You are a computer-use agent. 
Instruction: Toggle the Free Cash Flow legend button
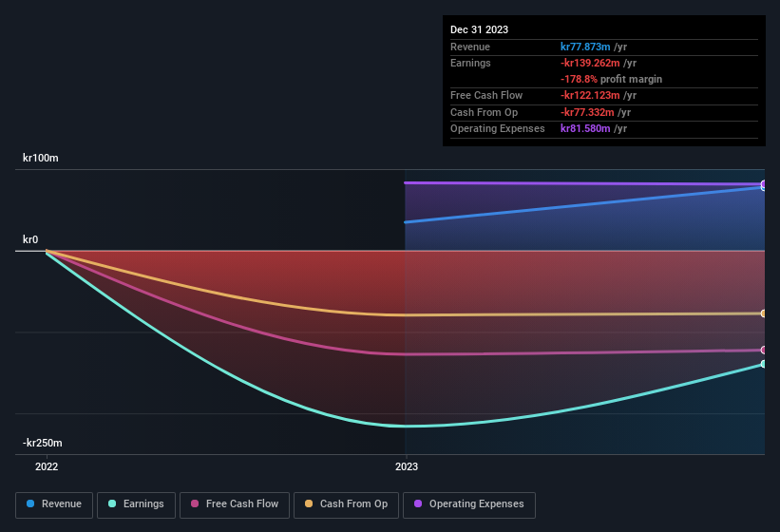tap(235, 504)
